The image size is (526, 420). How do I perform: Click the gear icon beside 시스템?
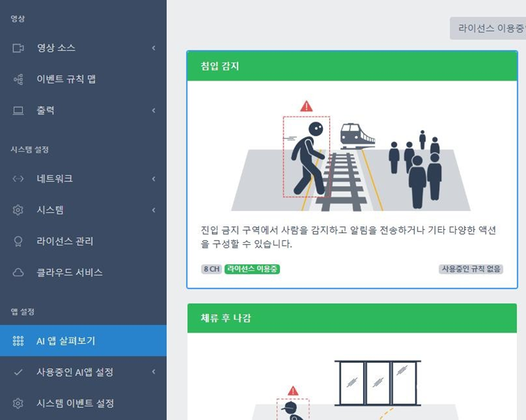point(18,210)
